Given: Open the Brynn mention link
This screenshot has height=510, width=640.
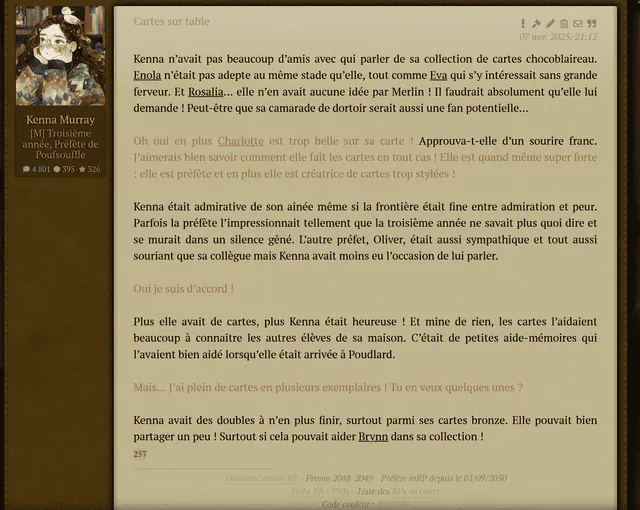Looking at the screenshot, I should tap(373, 437).
